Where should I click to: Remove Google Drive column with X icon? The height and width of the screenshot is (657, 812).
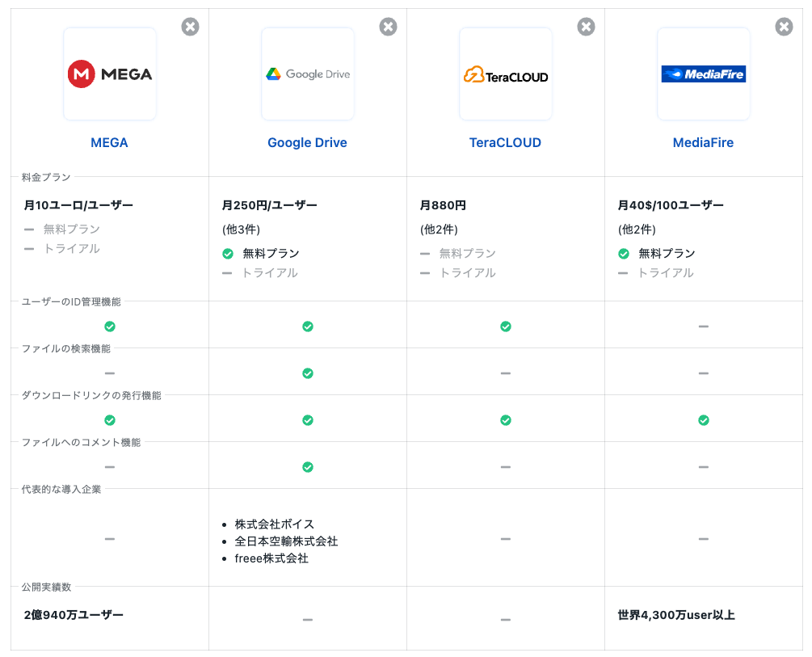[388, 27]
